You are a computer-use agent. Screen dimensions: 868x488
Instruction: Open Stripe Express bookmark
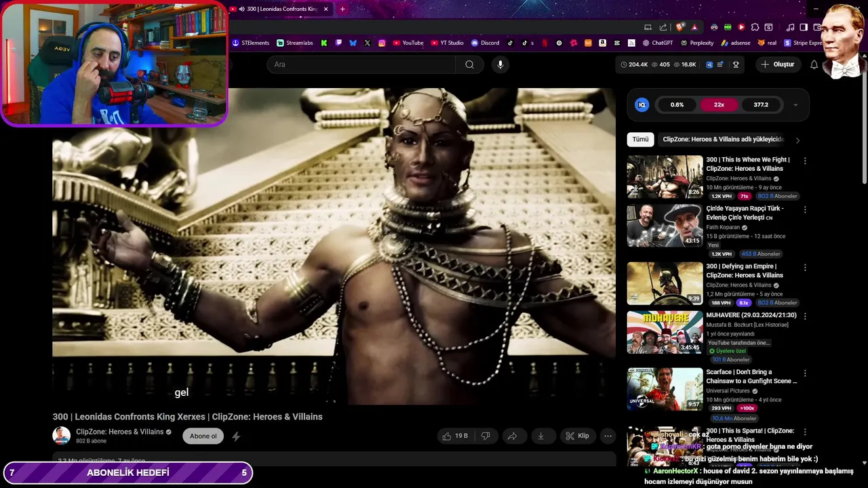pos(803,43)
